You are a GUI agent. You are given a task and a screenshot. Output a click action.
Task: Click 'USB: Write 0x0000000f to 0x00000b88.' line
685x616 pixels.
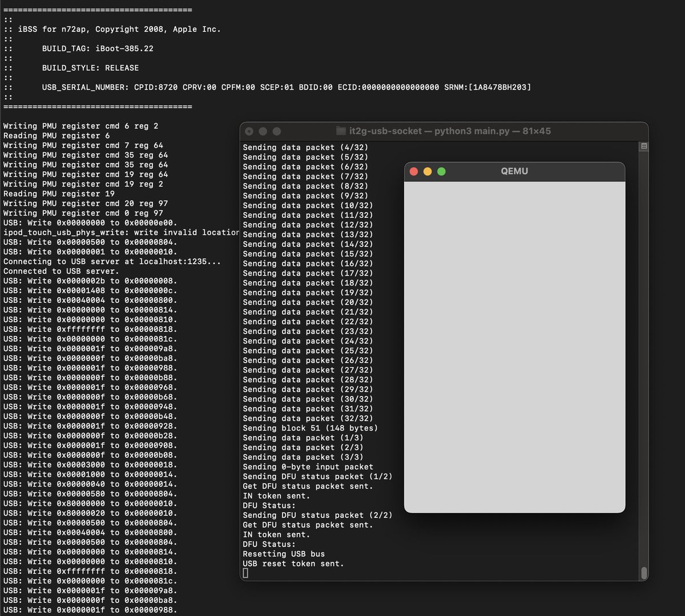pos(90,378)
